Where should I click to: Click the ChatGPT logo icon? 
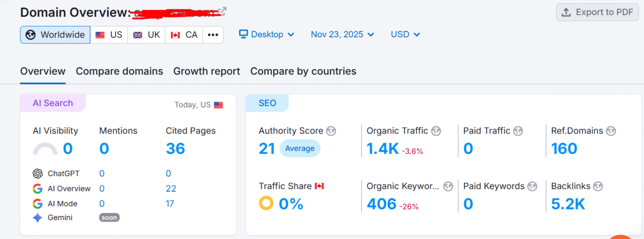(x=38, y=174)
